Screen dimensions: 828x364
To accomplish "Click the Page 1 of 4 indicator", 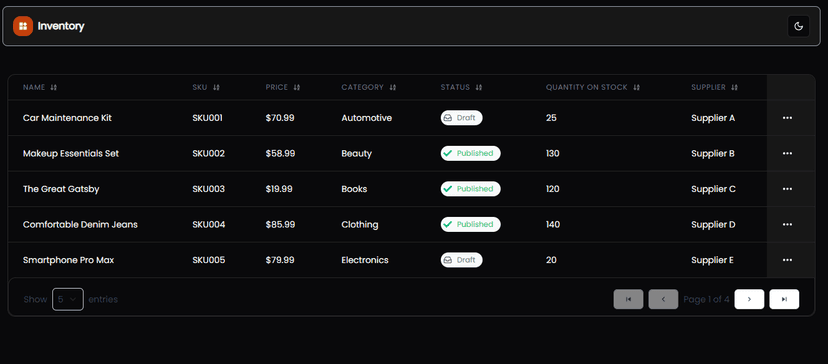I will click(x=707, y=299).
